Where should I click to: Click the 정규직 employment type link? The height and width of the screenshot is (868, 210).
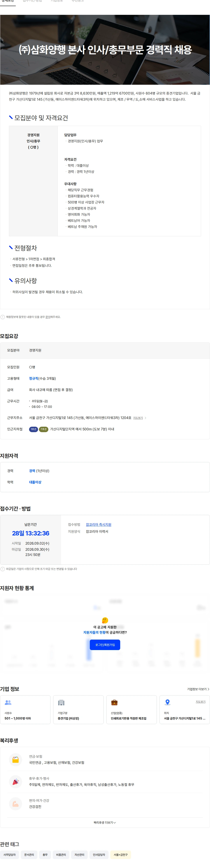pos(33,378)
